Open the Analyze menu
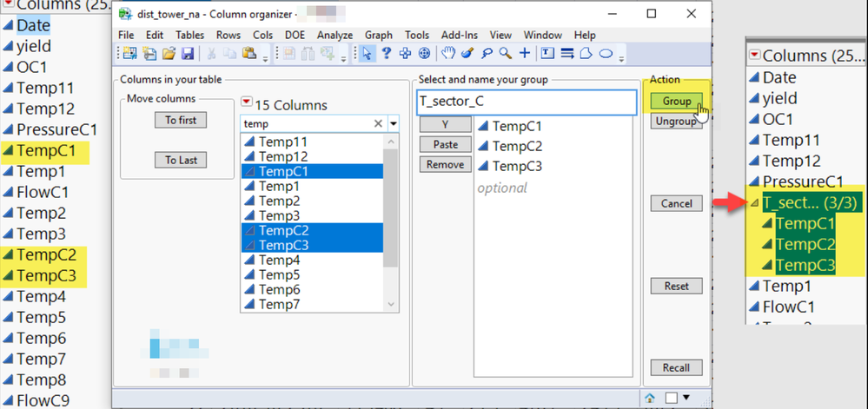The height and width of the screenshot is (409, 868). tap(334, 35)
